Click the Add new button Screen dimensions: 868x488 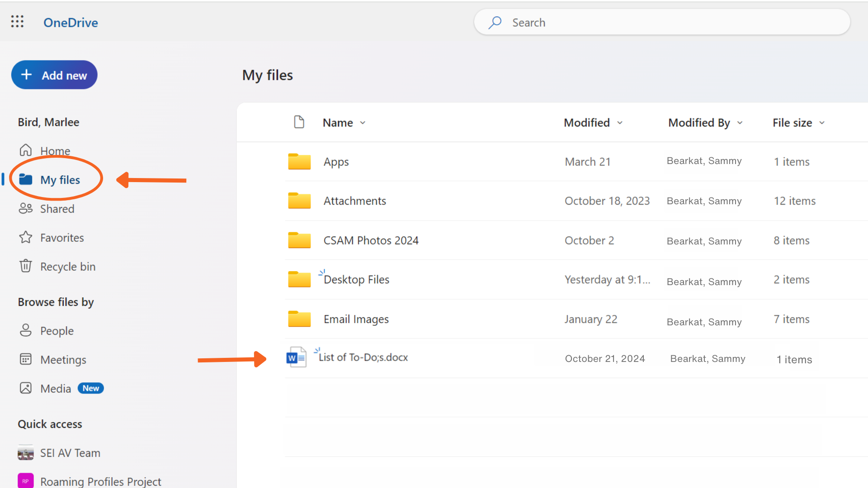click(x=54, y=75)
